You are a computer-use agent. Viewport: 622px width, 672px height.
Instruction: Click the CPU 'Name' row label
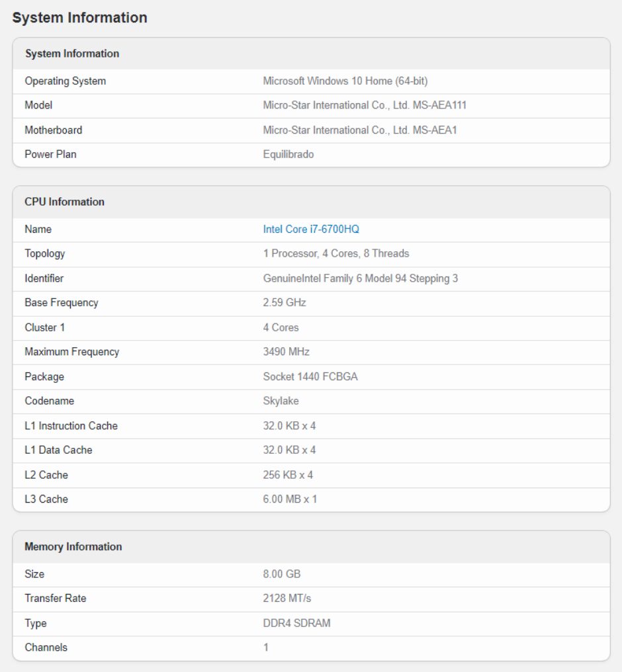coord(38,230)
